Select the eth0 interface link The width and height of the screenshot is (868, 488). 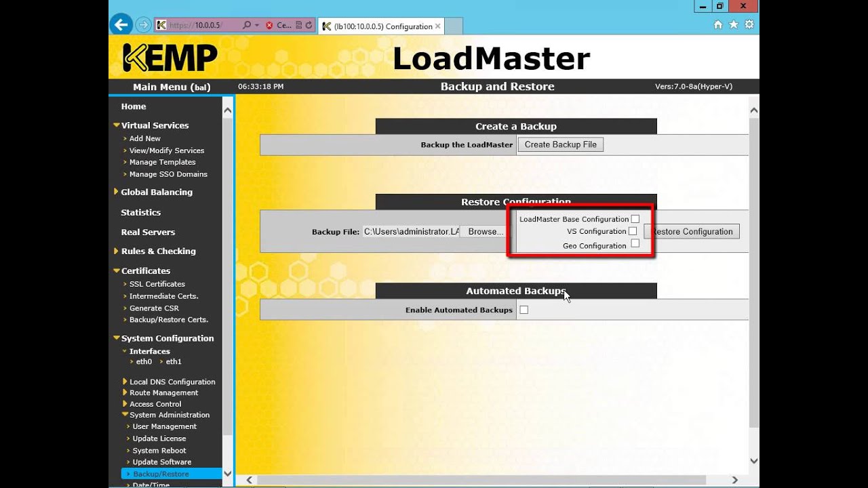click(144, 362)
